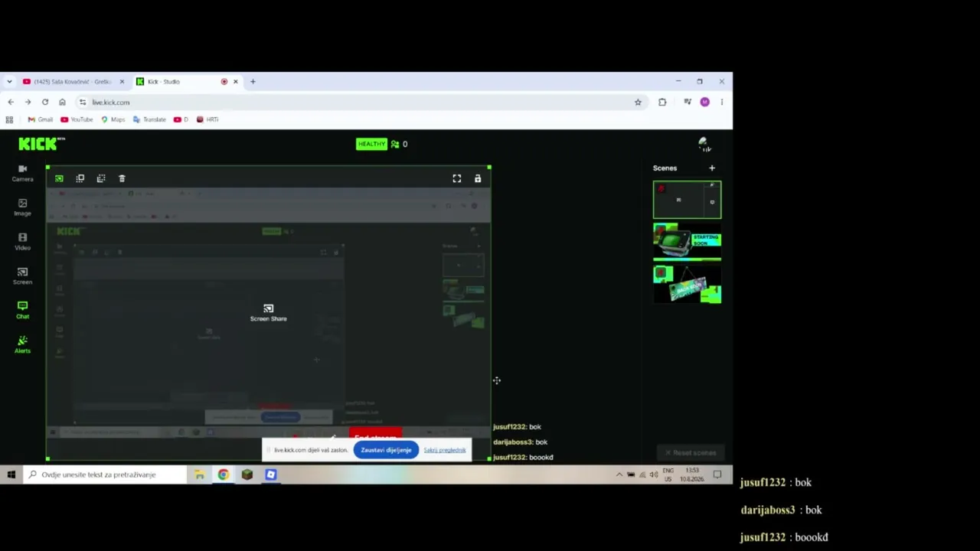Image resolution: width=980 pixels, height=551 pixels.
Task: Reload the live.kick.com page
Action: pyautogui.click(x=45, y=102)
